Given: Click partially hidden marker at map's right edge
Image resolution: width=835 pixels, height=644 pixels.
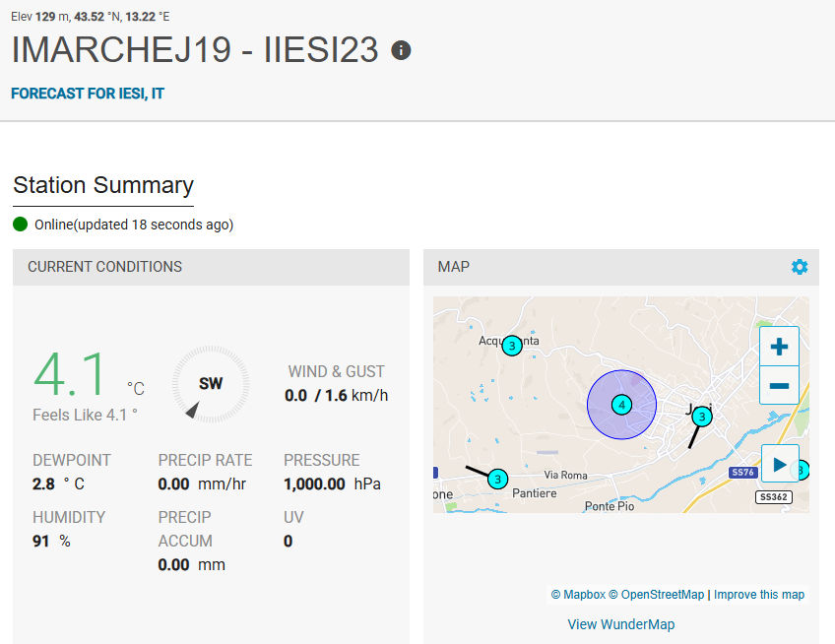Looking at the screenshot, I should coord(801,471).
